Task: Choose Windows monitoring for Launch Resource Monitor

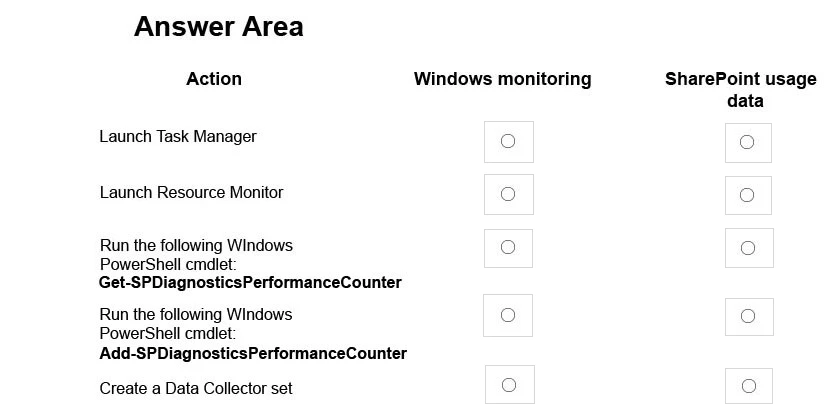Action: tap(508, 194)
